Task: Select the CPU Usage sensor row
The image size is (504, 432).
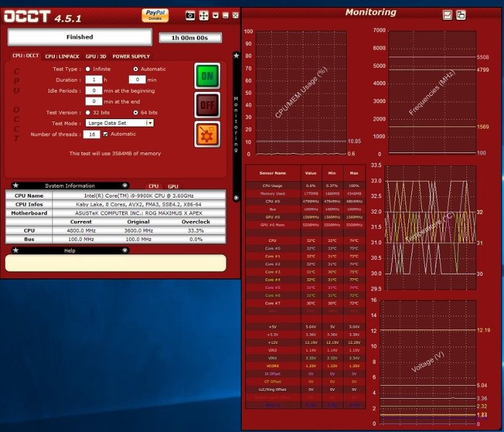Action: (x=305, y=186)
